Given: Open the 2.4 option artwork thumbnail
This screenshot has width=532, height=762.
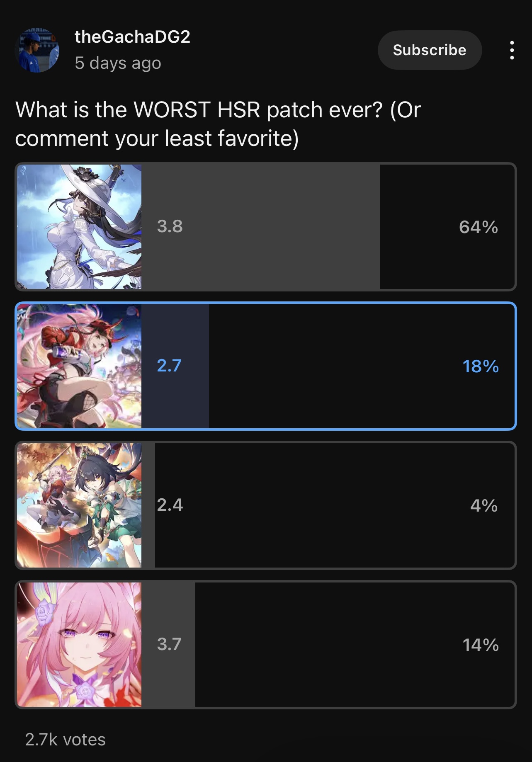Looking at the screenshot, I should point(79,505).
